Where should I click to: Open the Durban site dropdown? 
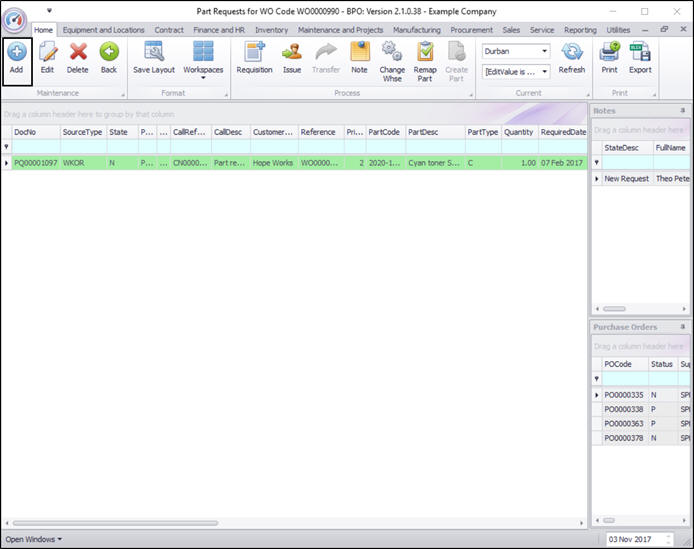pos(544,51)
